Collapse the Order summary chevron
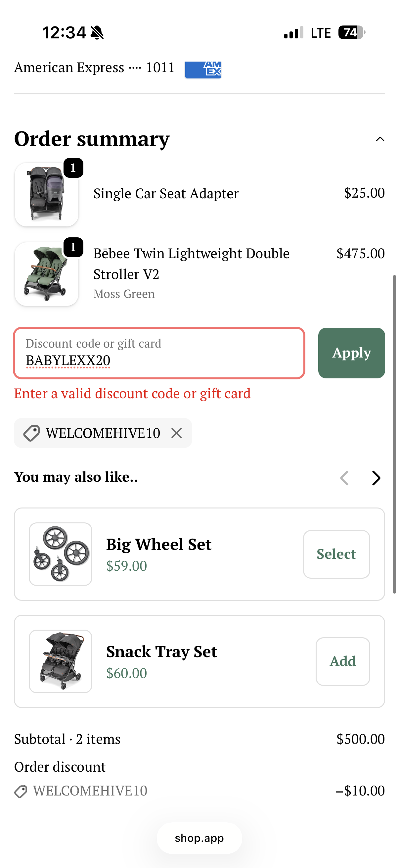The image size is (399, 868). pyautogui.click(x=380, y=139)
